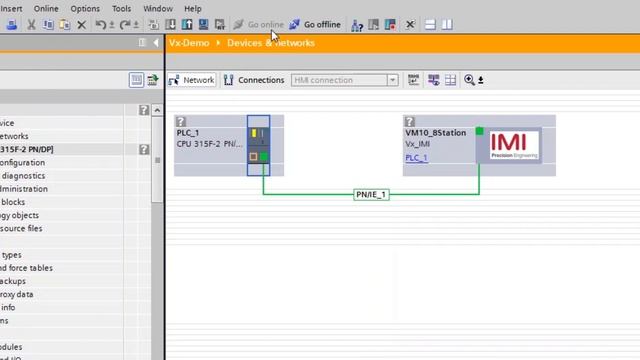Screen dimensions: 640x360
Task: Click the green port on VM10_8Station
Action: pyautogui.click(x=480, y=131)
